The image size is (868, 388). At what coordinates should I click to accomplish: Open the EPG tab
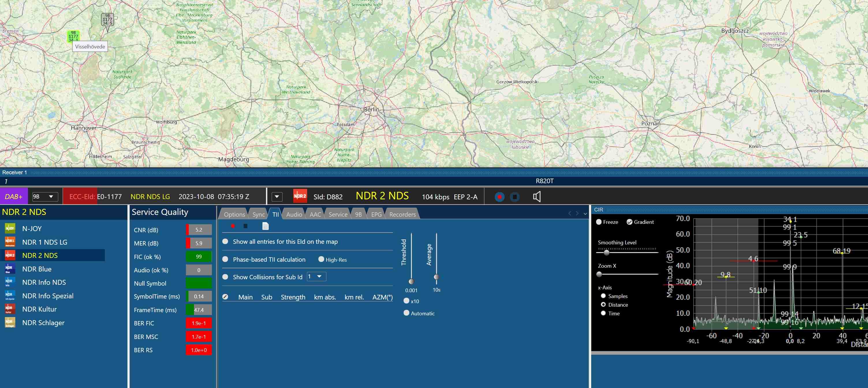click(376, 214)
